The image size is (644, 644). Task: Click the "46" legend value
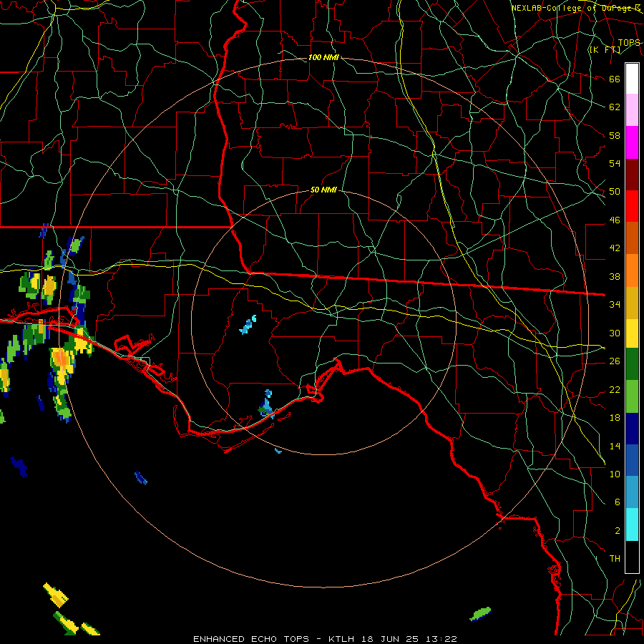(615, 220)
